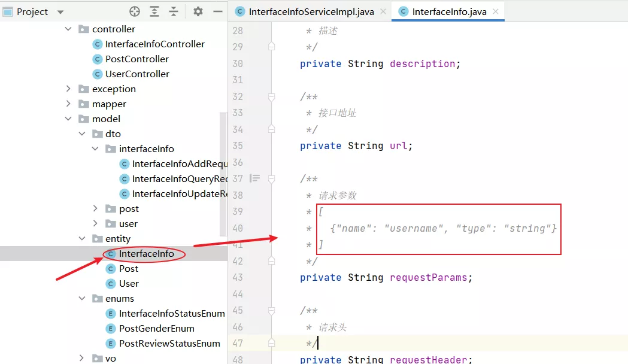Click the dto folder icon
Viewport: 628px width, 364px height.
[x=98, y=134]
